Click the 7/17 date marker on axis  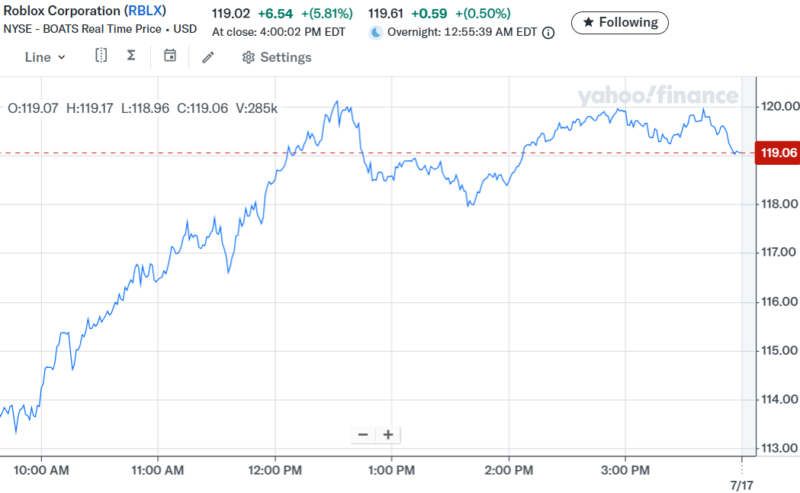click(740, 482)
